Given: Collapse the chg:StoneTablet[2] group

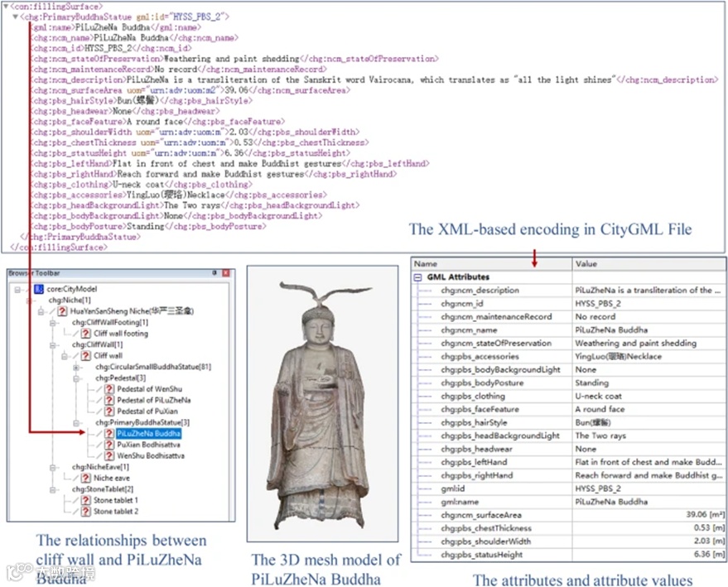Looking at the screenshot, I should tap(52, 489).
